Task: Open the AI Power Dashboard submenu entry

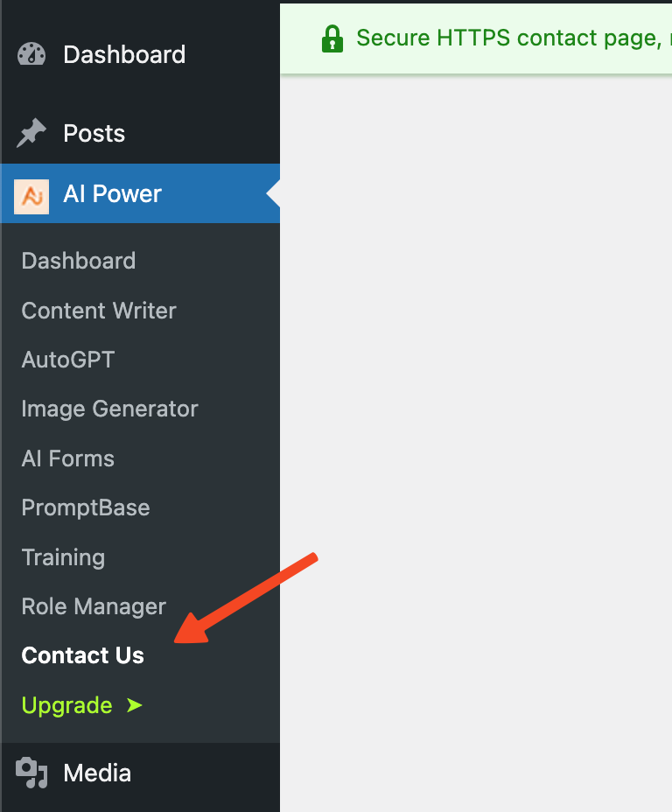Action: pyautogui.click(x=78, y=261)
